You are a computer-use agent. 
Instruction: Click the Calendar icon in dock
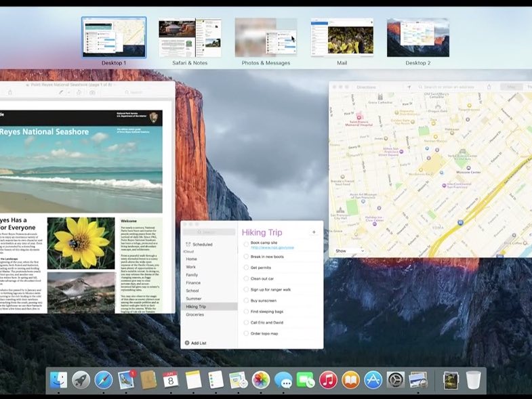coord(171,379)
